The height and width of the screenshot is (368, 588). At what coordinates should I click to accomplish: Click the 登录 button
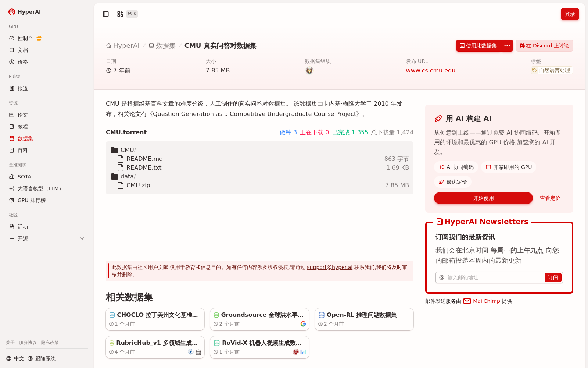pos(570,14)
